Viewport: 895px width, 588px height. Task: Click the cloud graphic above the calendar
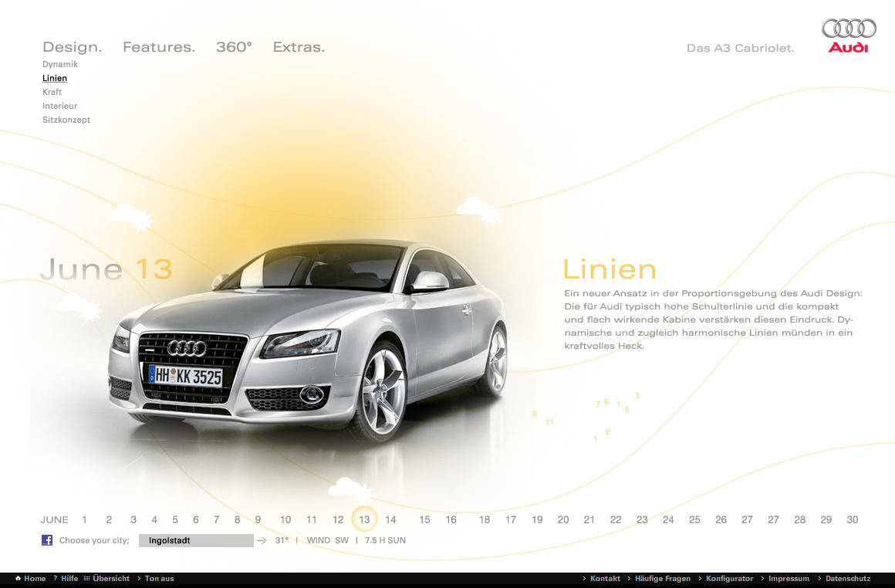348,489
